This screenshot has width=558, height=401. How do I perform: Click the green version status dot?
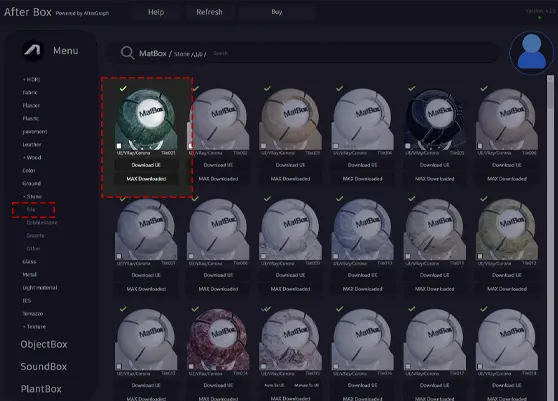coord(539,17)
